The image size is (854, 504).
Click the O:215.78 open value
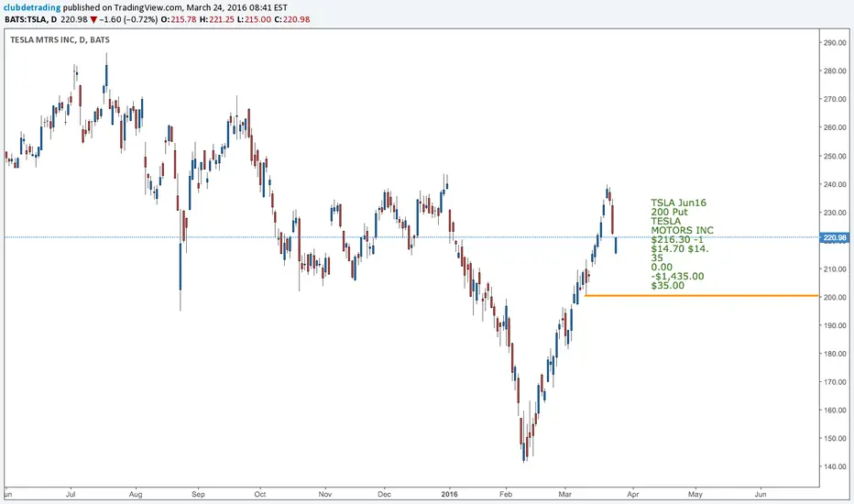click(179, 19)
